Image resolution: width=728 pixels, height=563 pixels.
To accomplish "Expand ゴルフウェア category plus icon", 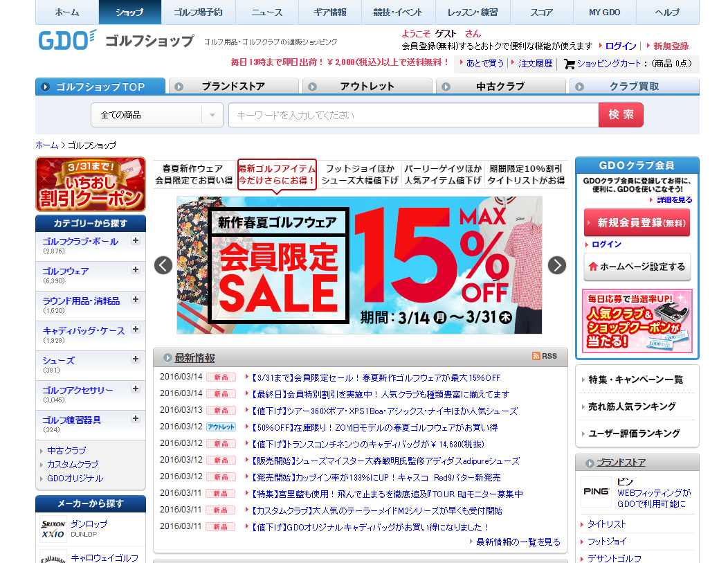I will click(x=136, y=269).
